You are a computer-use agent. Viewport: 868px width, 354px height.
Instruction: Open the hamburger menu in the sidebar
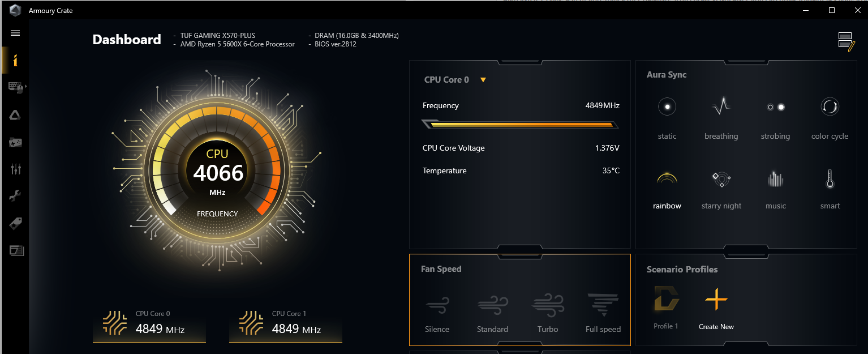(15, 33)
